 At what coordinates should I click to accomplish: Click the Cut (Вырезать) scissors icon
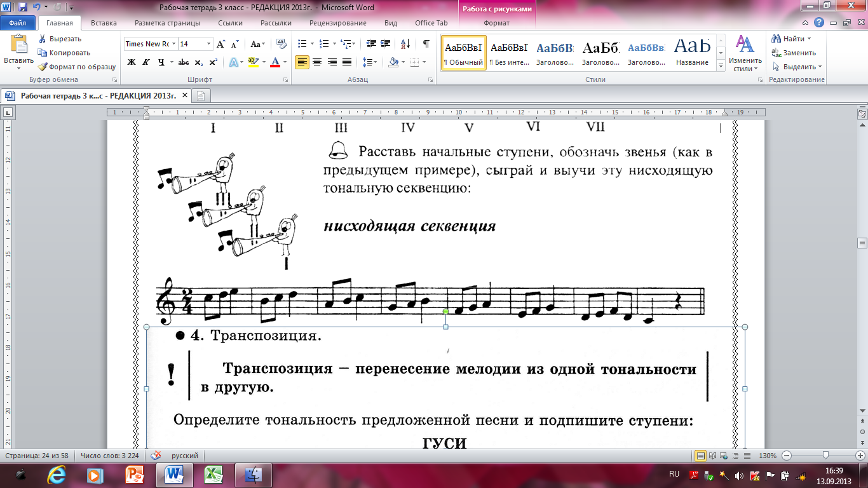point(43,39)
